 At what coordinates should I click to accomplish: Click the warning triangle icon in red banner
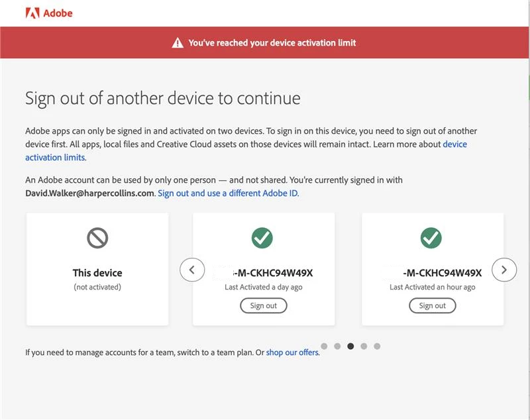tap(178, 43)
